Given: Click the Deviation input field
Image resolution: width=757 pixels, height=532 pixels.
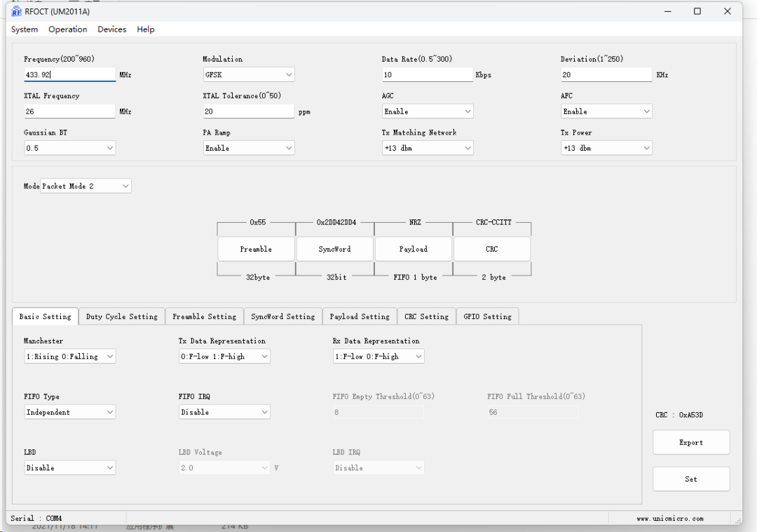Looking at the screenshot, I should click(x=606, y=74).
